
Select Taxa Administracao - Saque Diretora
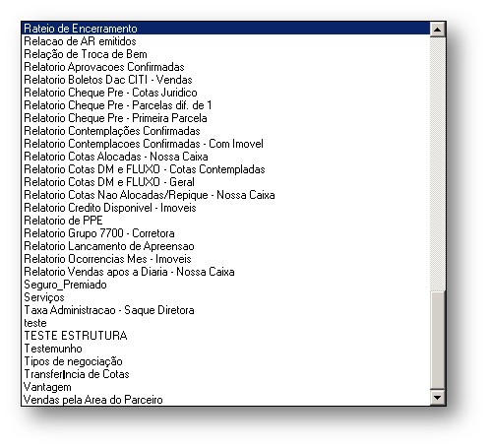pyautogui.click(x=225, y=310)
